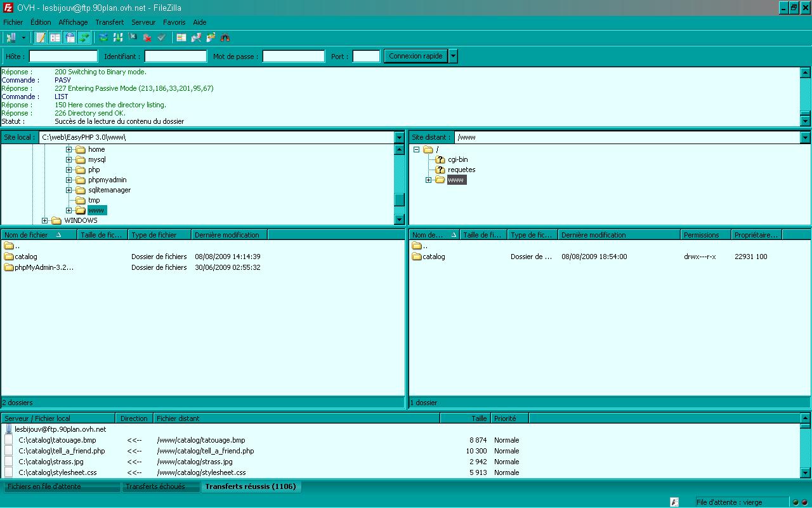Select the Transferts réussis (1106) tab

[x=251, y=486]
